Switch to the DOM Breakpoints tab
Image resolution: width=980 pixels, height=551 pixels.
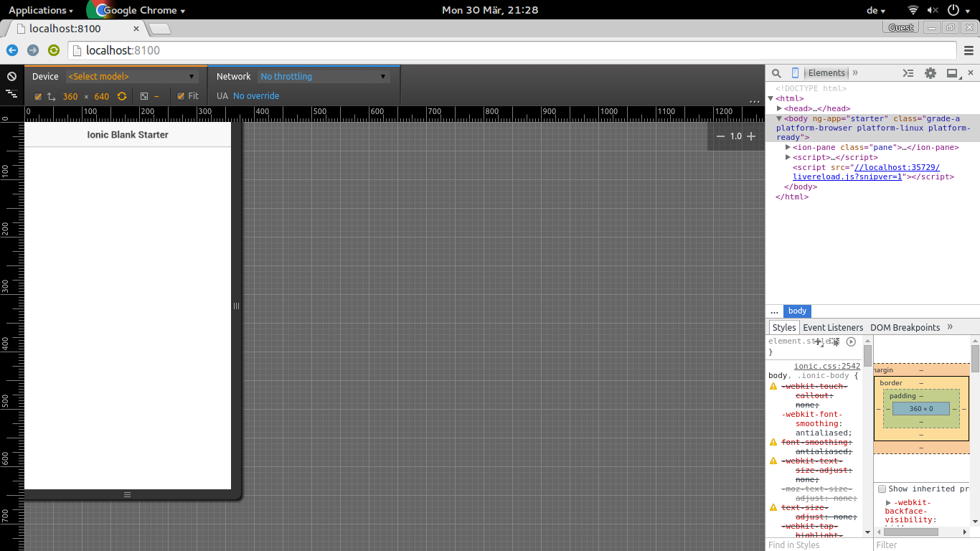[905, 327]
